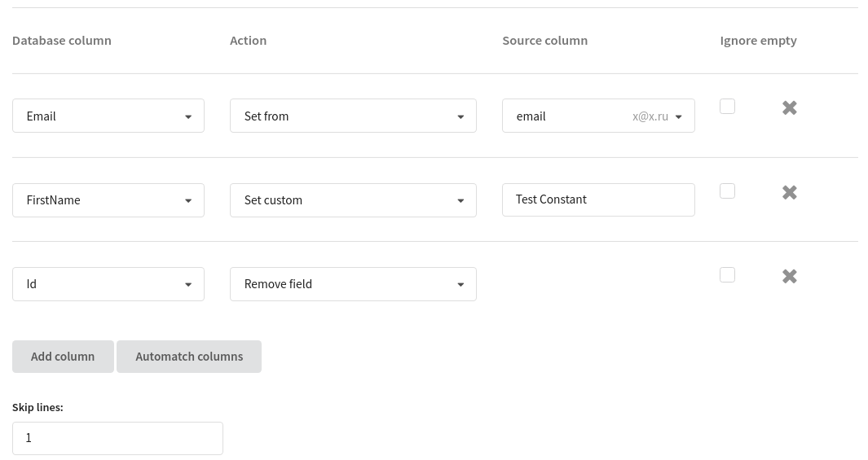The width and height of the screenshot is (868, 460).
Task: Edit the 'Test Constant' custom value field
Action: [x=598, y=199]
